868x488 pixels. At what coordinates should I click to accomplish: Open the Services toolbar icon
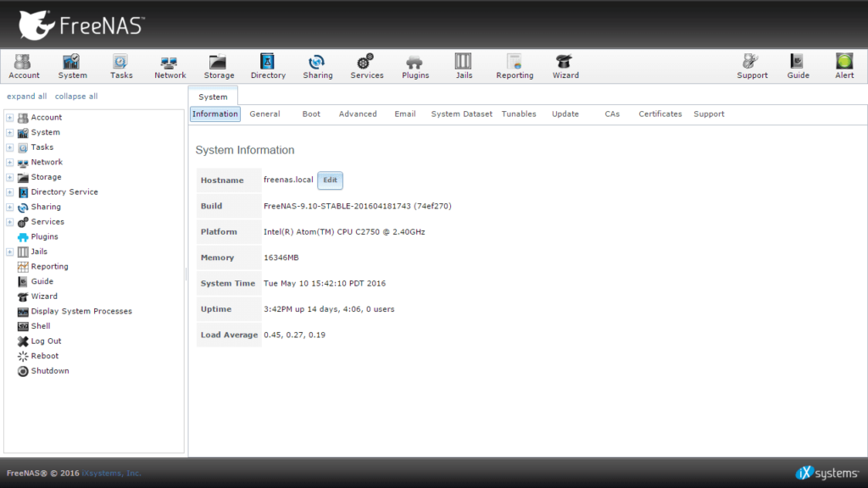tap(366, 66)
